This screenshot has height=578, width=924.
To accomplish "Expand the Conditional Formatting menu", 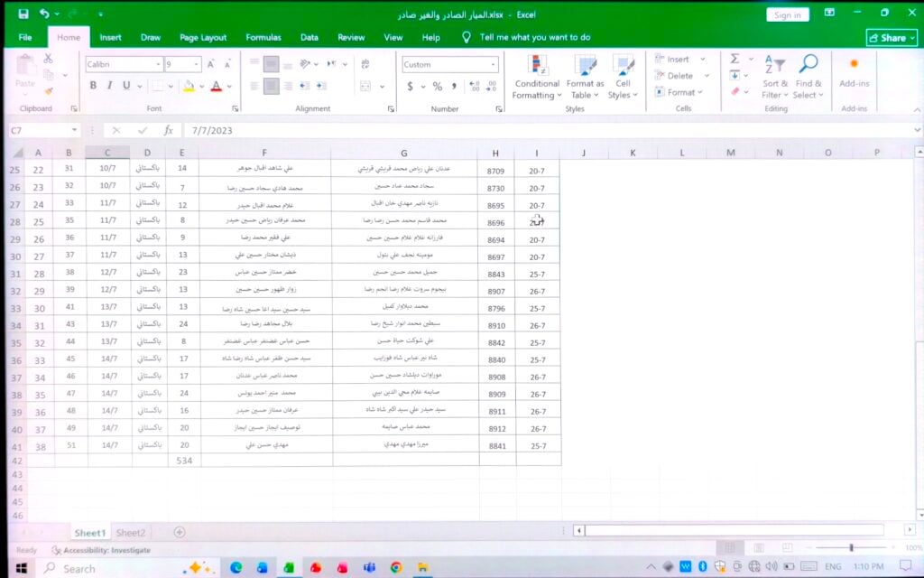I will pyautogui.click(x=537, y=78).
